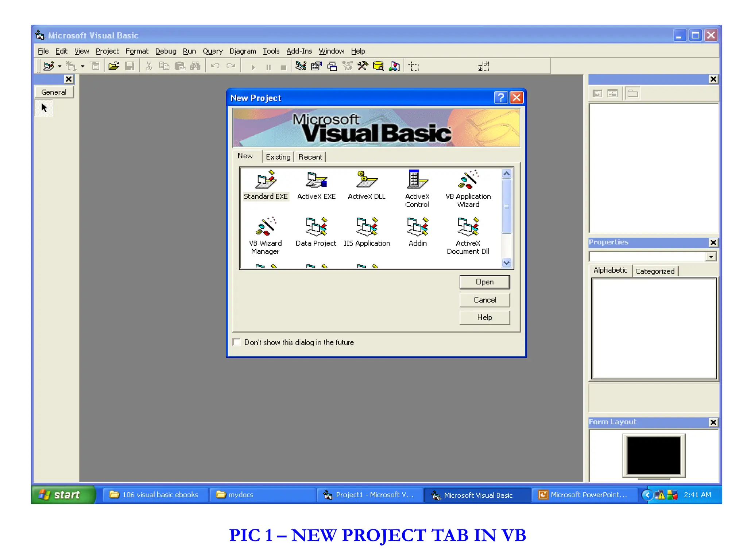The image size is (747, 560).
Task: Open the Tools menu
Action: point(271,51)
